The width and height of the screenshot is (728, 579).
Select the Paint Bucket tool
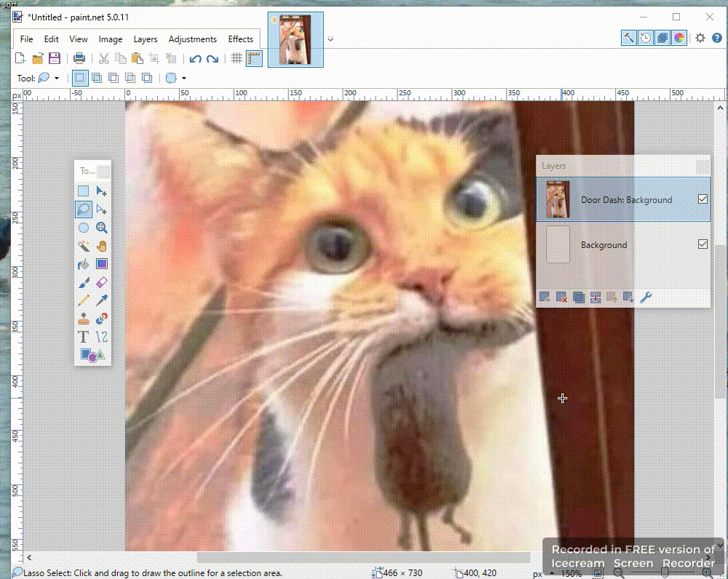(83, 264)
